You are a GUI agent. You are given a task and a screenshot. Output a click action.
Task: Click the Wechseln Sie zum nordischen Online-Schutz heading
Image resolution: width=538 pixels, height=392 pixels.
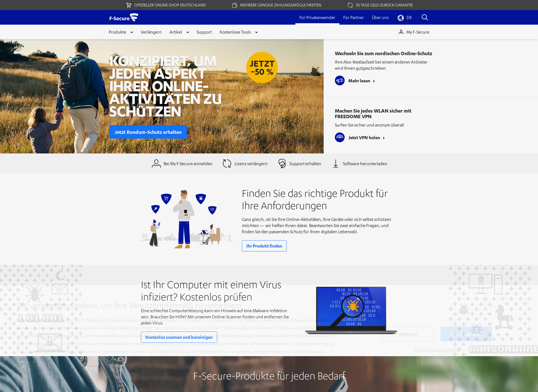(x=383, y=53)
